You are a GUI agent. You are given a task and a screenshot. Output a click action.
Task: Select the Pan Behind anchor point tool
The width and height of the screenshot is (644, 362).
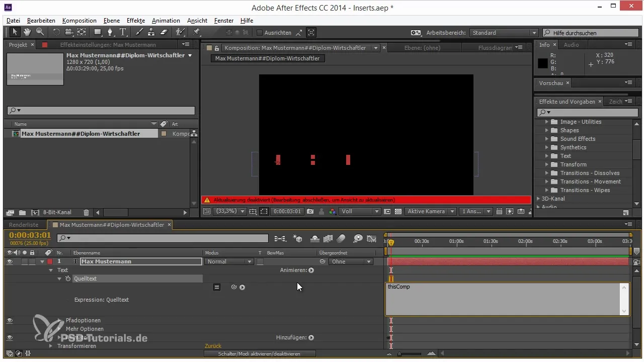(x=82, y=32)
